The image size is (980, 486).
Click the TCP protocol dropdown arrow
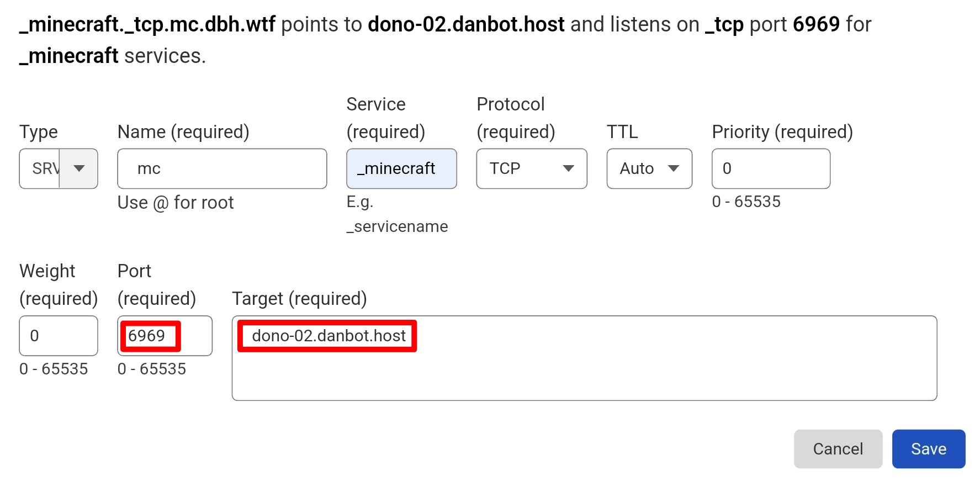point(570,169)
